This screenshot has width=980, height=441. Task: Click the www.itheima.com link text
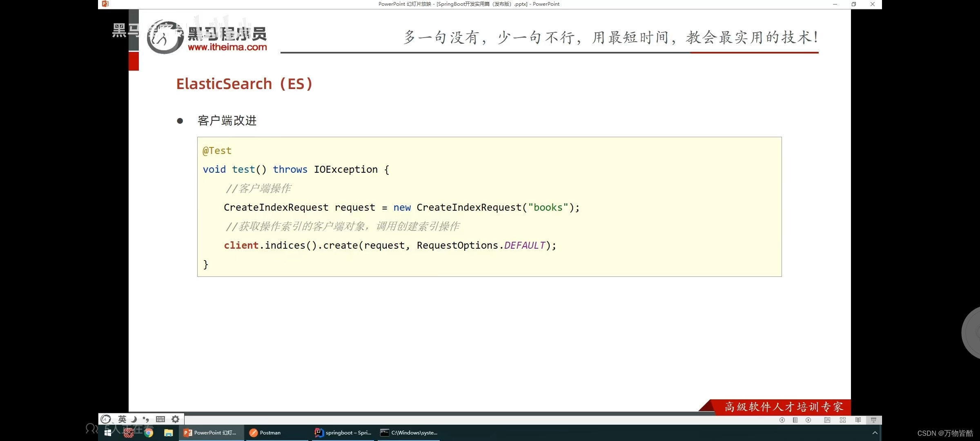point(227,47)
